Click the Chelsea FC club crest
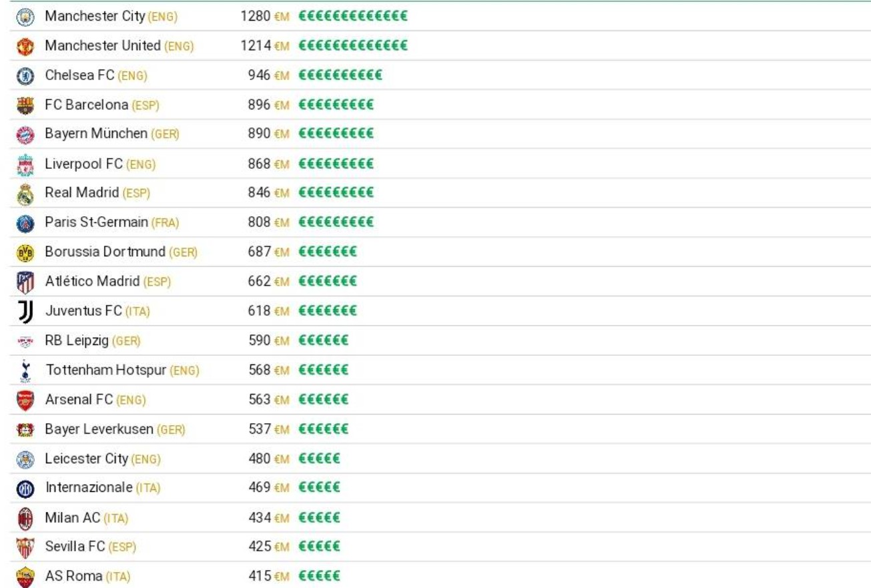 (25, 76)
